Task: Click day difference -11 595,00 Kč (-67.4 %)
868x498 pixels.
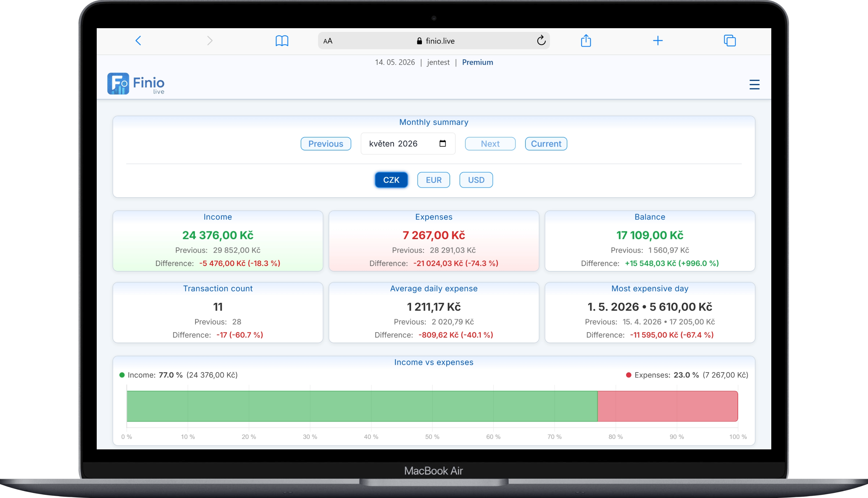Action: (x=671, y=335)
